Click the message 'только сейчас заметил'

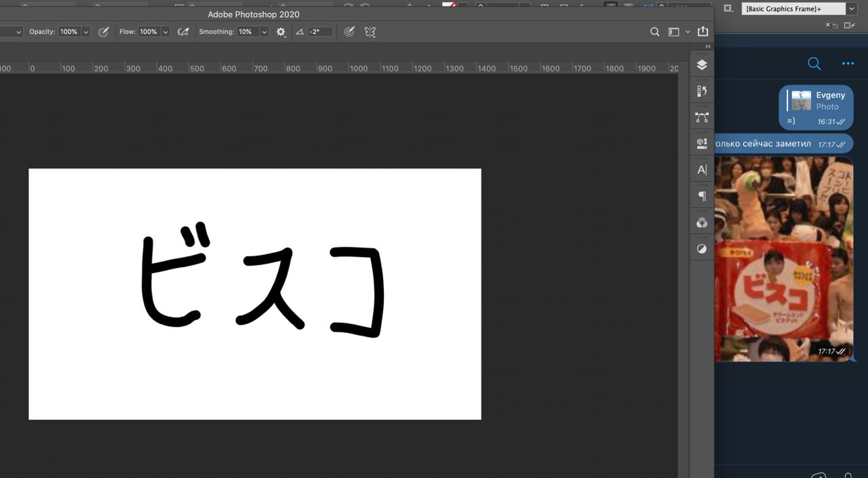click(x=763, y=144)
